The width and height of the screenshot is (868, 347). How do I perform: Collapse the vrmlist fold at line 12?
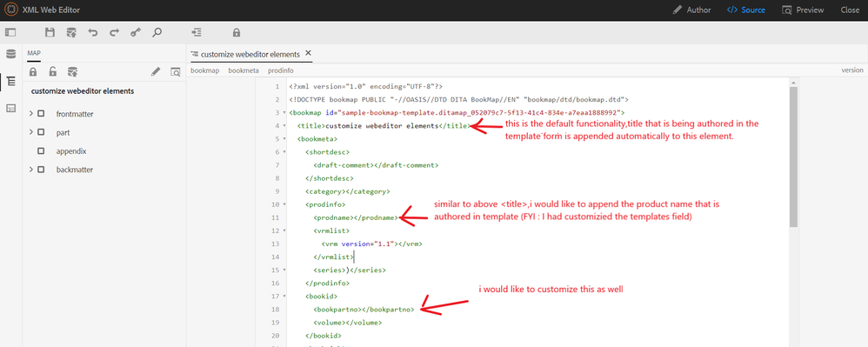click(x=284, y=230)
